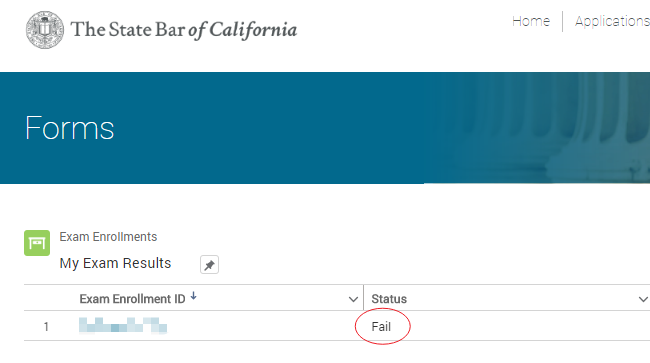Open the blurred exam enrollment ID link
650x363 pixels.
(123, 325)
